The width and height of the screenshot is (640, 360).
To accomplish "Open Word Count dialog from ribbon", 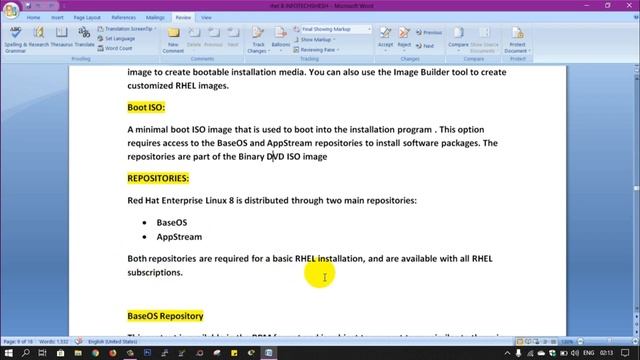I will [115, 48].
